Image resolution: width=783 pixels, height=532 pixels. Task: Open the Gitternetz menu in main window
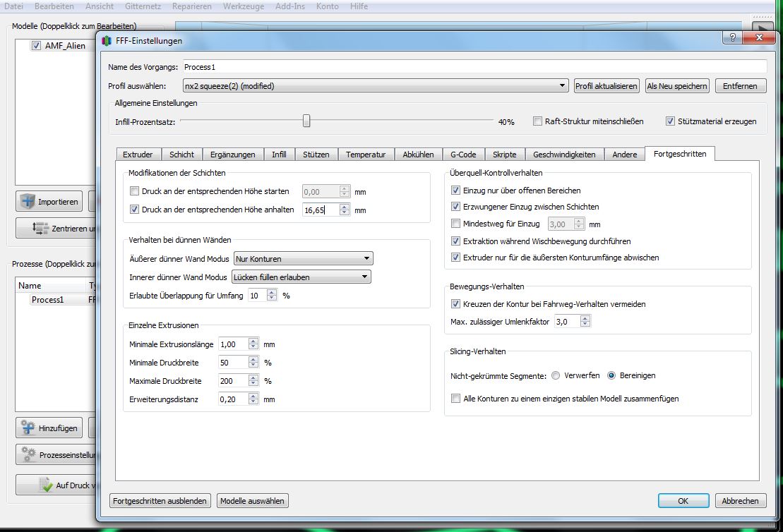click(143, 6)
